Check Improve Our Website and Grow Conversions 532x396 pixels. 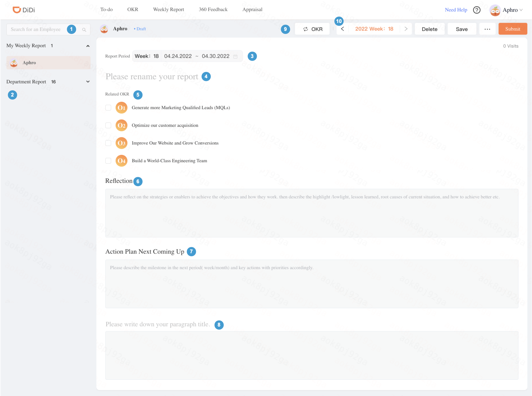pos(108,143)
